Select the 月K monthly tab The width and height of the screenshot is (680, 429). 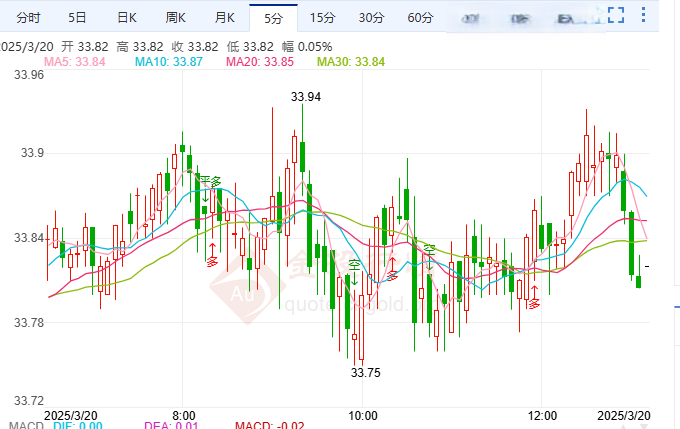[225, 18]
